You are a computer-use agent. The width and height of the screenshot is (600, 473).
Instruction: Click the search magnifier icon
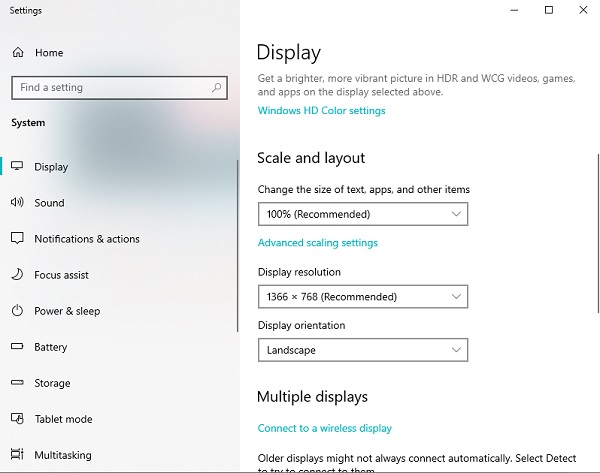click(216, 88)
